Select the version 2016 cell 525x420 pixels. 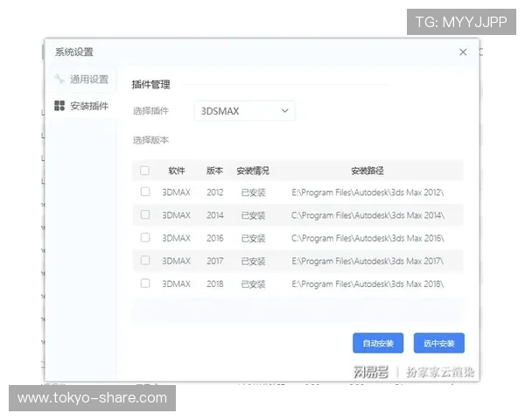point(215,239)
